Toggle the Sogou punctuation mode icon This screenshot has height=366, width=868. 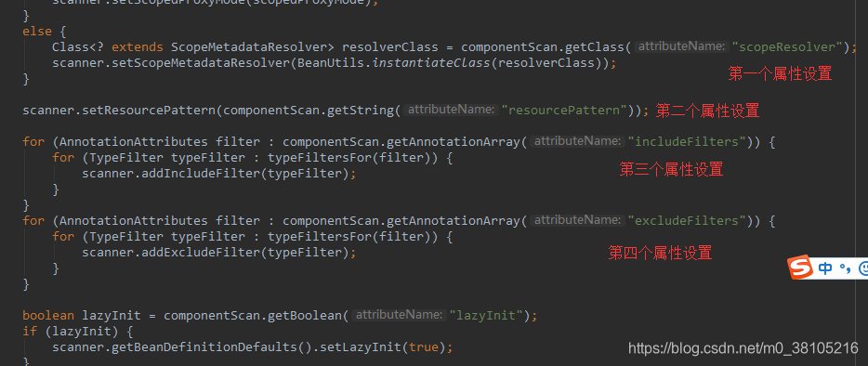pos(845,269)
